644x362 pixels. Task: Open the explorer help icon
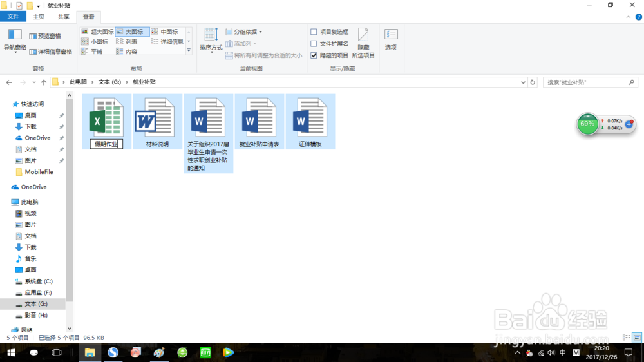[x=639, y=17]
